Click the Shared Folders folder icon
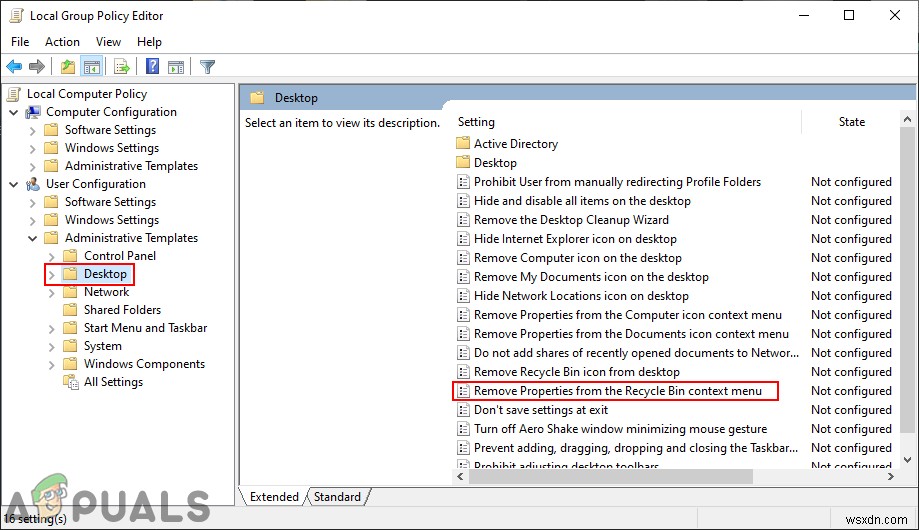The image size is (919, 530). (70, 310)
